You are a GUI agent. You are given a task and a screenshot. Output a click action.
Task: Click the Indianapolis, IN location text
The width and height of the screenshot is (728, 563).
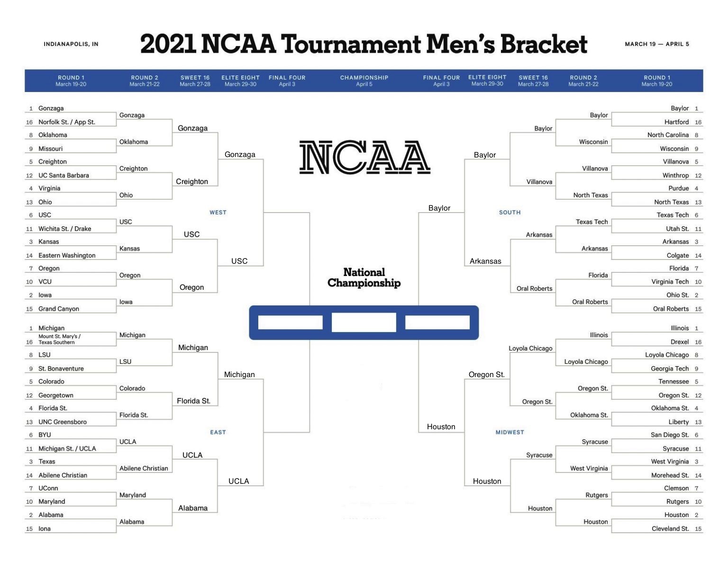pos(71,44)
